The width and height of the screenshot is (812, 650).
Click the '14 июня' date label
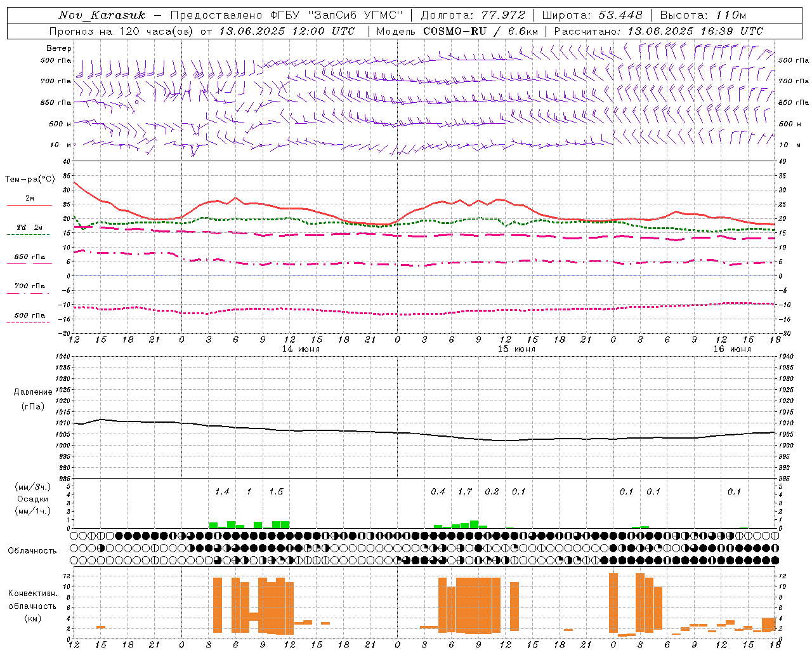click(x=301, y=349)
